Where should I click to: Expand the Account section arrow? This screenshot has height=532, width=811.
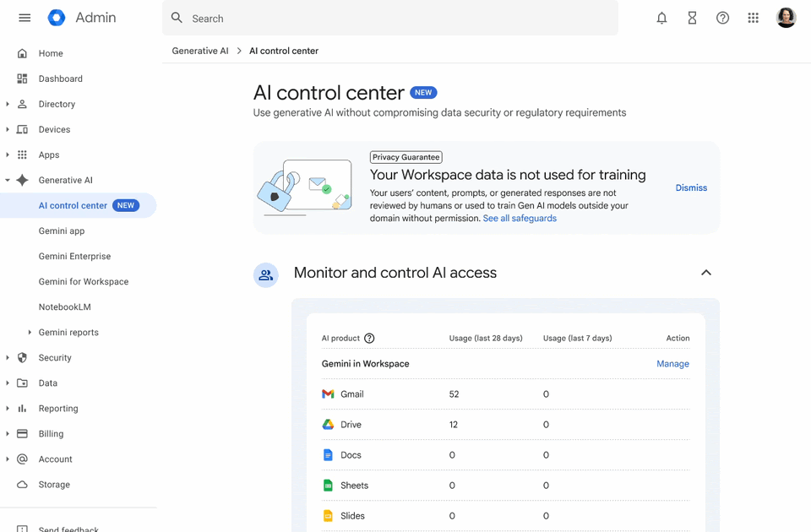tap(8, 459)
